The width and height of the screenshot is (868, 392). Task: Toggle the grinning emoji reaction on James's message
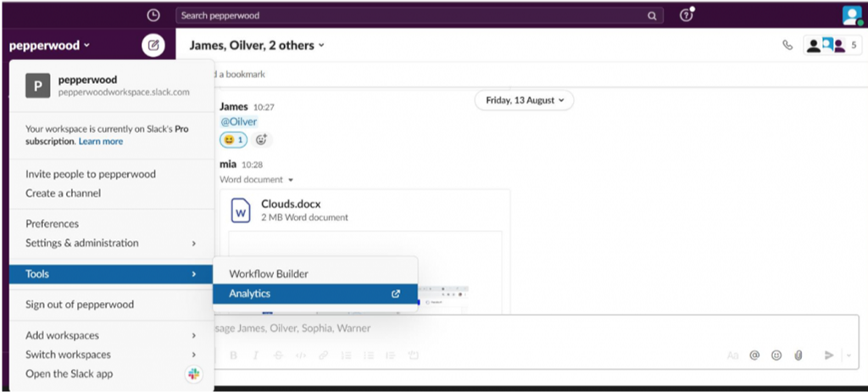point(234,140)
